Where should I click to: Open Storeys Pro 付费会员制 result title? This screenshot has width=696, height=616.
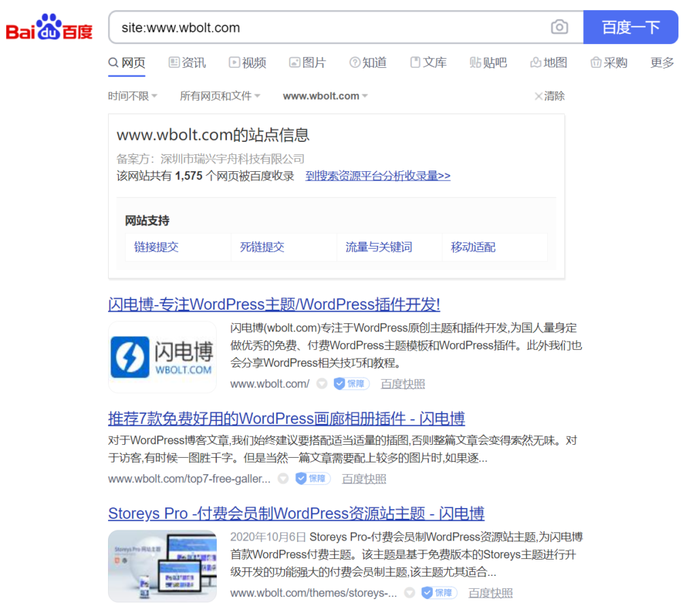(x=296, y=513)
